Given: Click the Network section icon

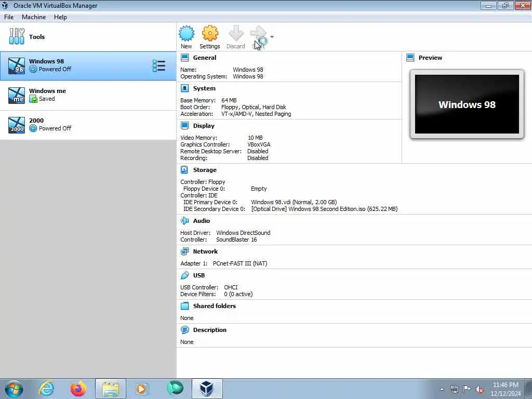Looking at the screenshot, I should [x=184, y=251].
